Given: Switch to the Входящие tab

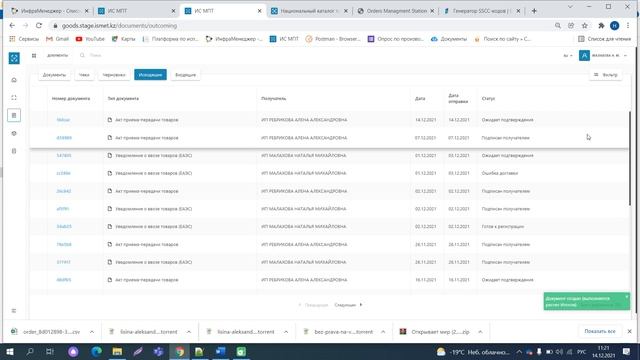Looking at the screenshot, I should coord(185,75).
